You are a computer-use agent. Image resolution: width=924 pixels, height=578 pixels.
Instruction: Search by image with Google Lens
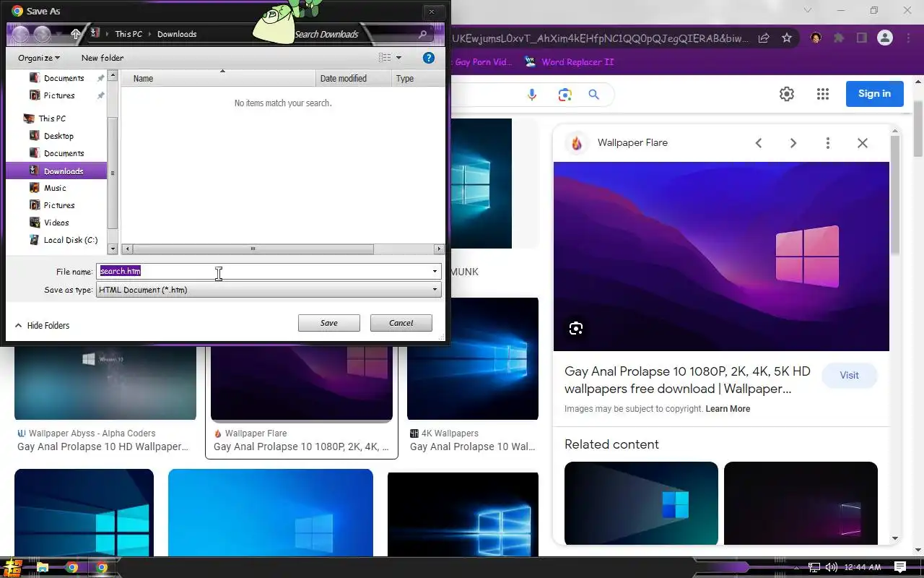565,95
